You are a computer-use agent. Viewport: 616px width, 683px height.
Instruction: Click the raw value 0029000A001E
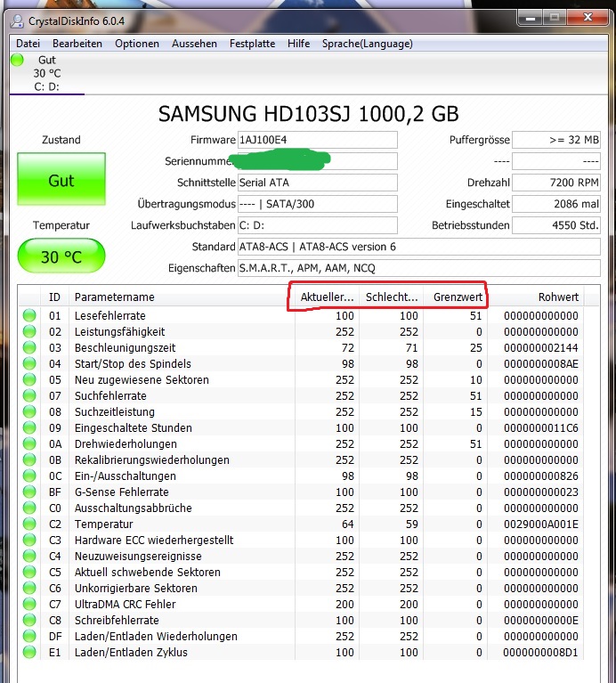click(541, 524)
